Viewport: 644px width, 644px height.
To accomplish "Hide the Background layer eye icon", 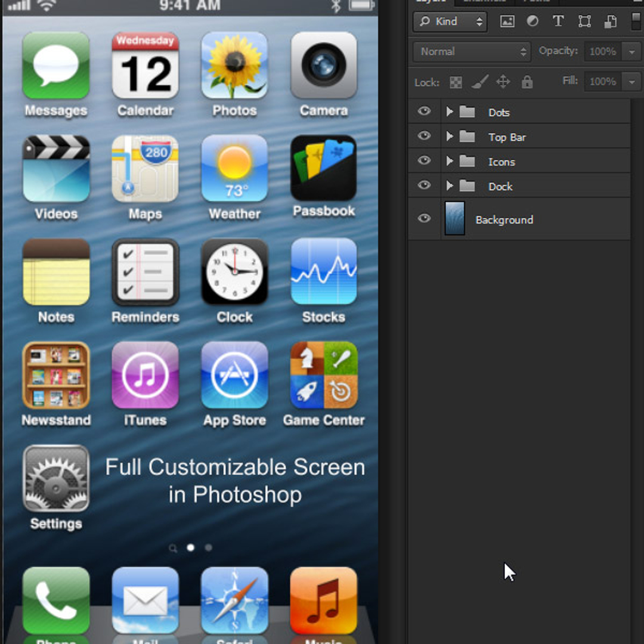I will pyautogui.click(x=424, y=218).
